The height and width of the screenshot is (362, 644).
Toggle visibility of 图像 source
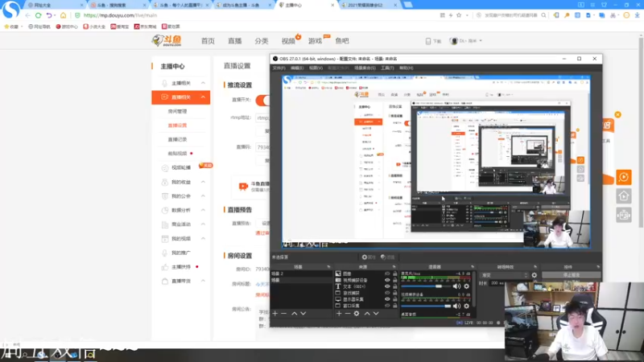pyautogui.click(x=387, y=274)
